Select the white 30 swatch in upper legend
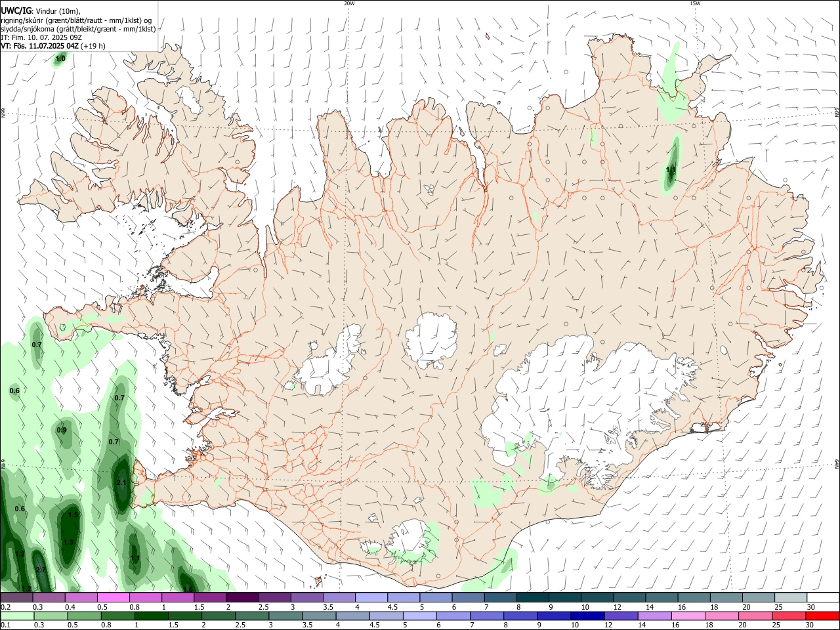 pyautogui.click(x=823, y=597)
